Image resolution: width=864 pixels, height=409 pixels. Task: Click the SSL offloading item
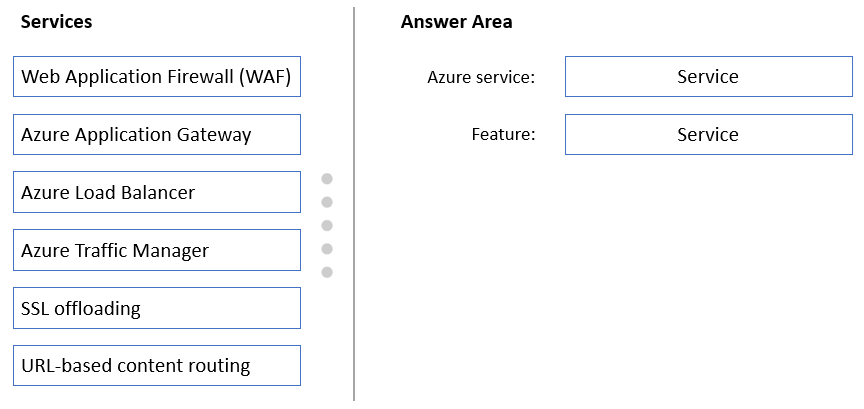tap(157, 308)
